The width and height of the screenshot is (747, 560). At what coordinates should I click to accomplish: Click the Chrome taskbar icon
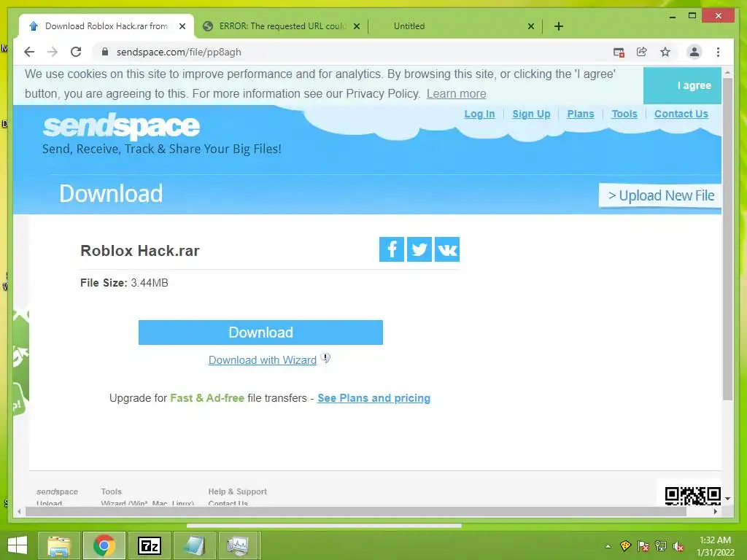pyautogui.click(x=104, y=545)
